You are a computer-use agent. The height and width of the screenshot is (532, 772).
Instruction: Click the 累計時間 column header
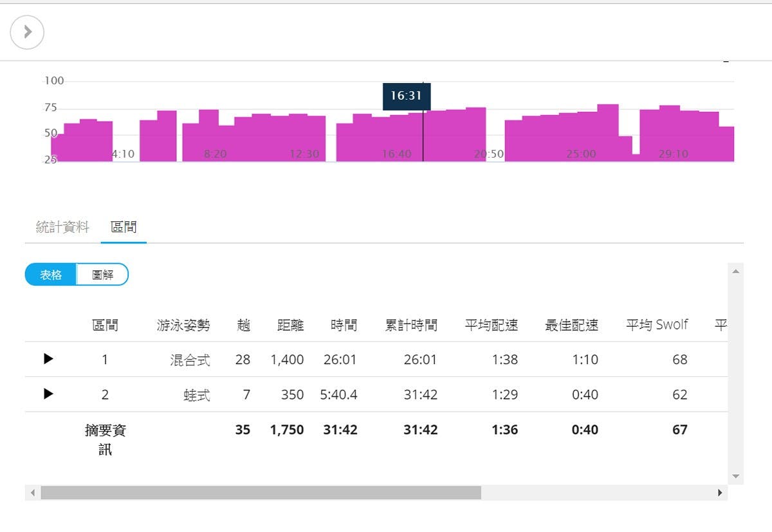coord(411,326)
